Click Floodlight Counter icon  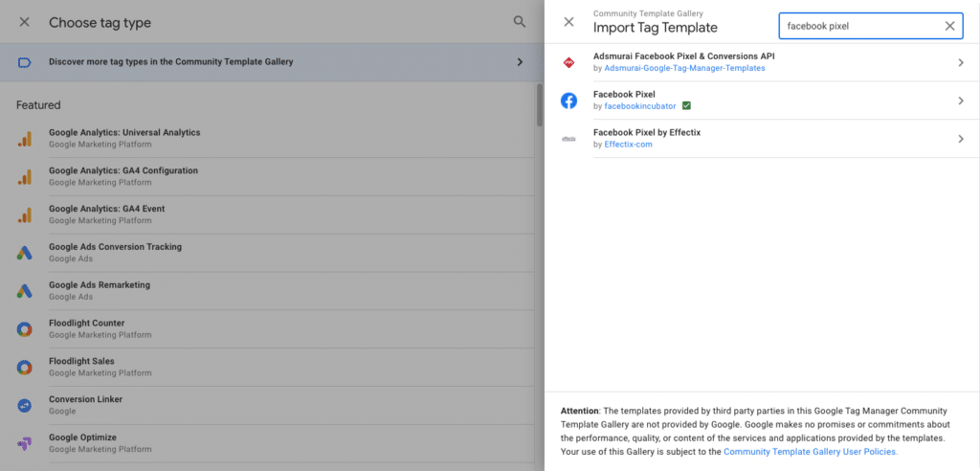point(24,329)
